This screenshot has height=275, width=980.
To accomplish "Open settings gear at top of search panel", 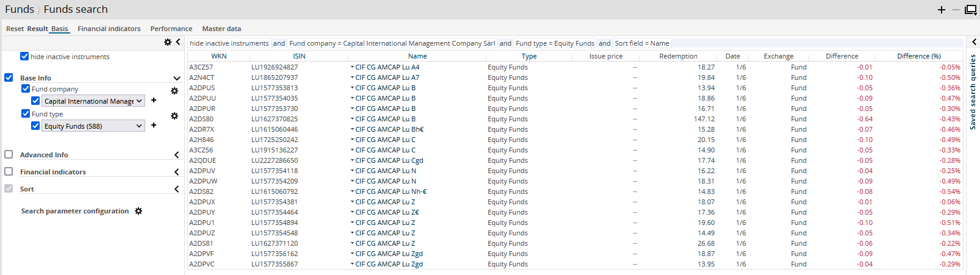I will click(x=168, y=42).
